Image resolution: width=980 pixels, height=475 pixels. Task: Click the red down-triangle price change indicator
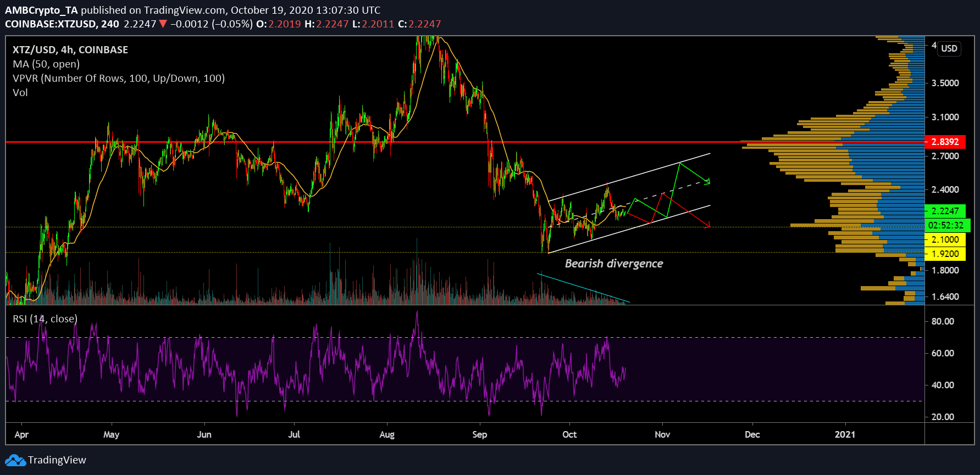(x=163, y=24)
